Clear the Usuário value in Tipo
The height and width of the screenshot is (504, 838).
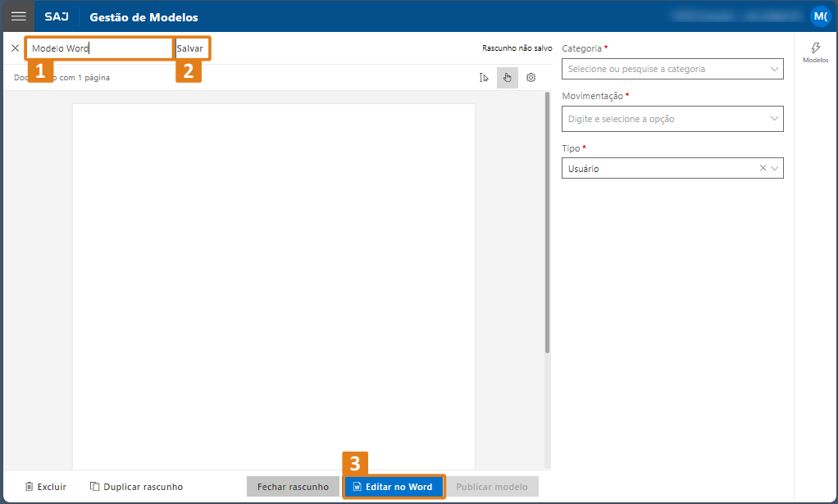tap(763, 168)
